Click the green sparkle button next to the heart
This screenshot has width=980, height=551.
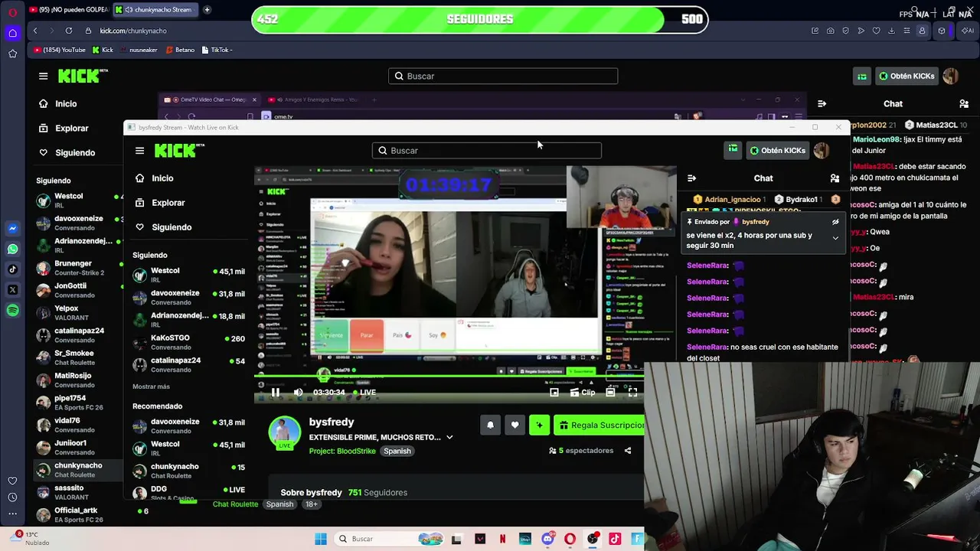(539, 425)
